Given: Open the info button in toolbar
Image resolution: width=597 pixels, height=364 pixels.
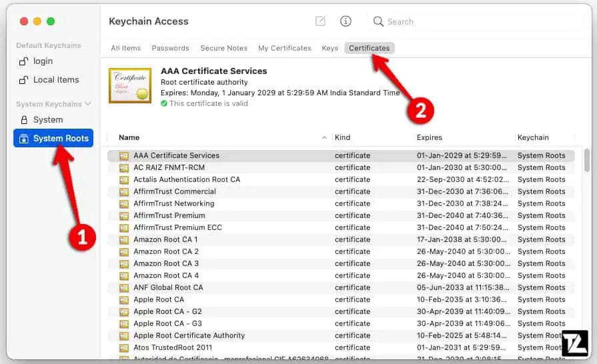Looking at the screenshot, I should coord(346,21).
